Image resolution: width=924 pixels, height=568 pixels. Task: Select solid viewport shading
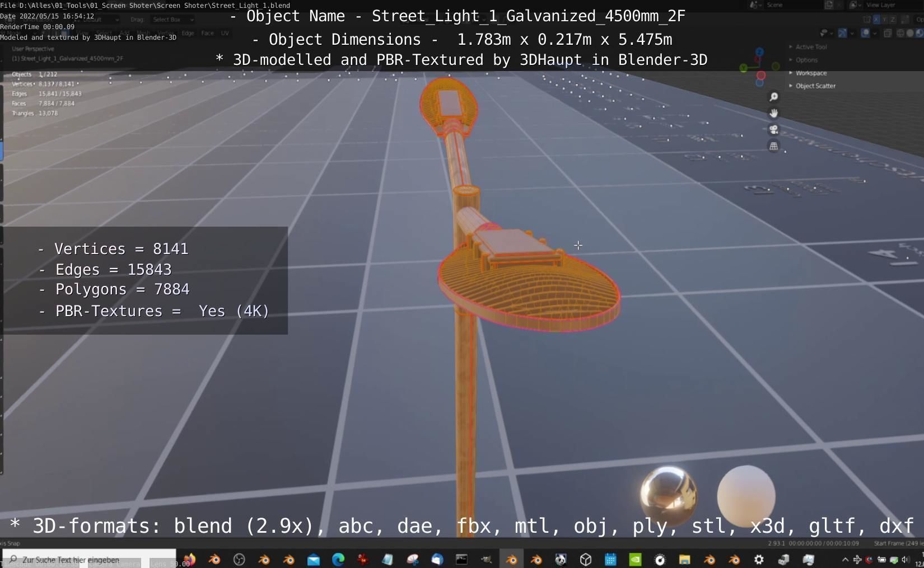pos(910,33)
